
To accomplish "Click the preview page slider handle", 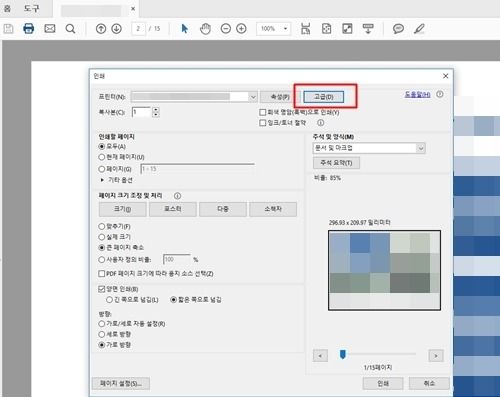I will tap(342, 354).
